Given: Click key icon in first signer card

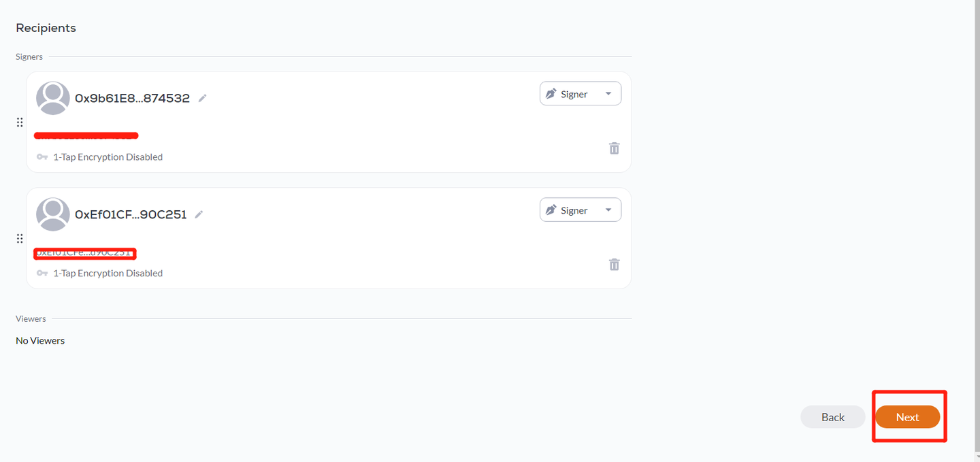Looking at the screenshot, I should point(42,157).
